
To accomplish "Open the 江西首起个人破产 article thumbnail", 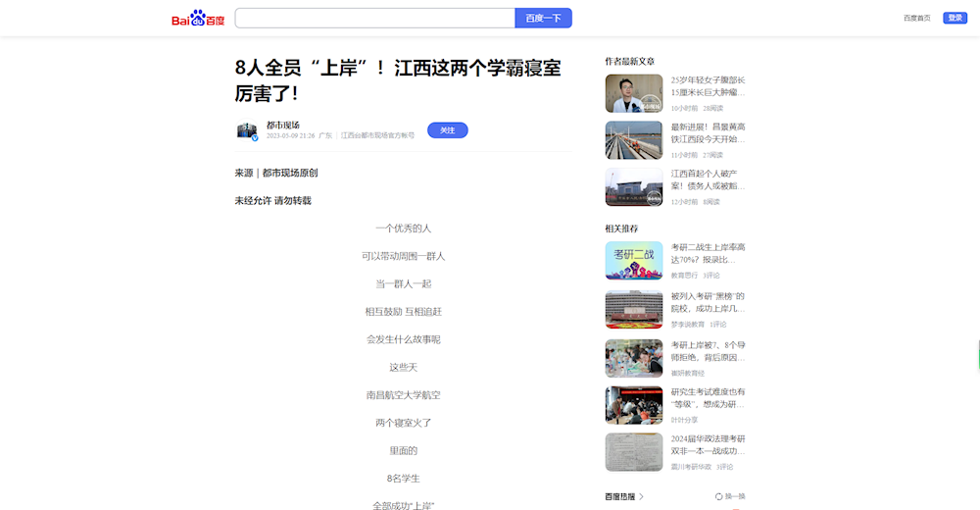I will pyautogui.click(x=634, y=187).
